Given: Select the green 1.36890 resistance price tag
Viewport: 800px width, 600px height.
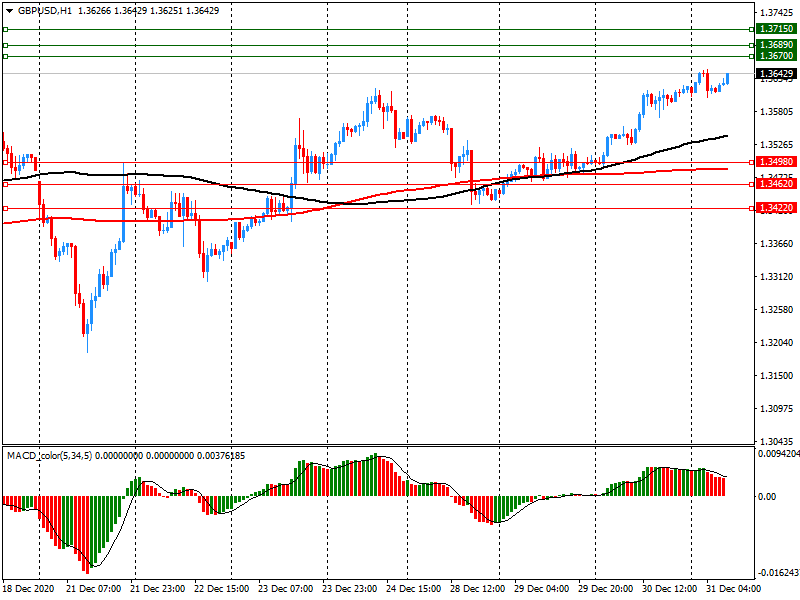Looking at the screenshot, I should (x=776, y=45).
